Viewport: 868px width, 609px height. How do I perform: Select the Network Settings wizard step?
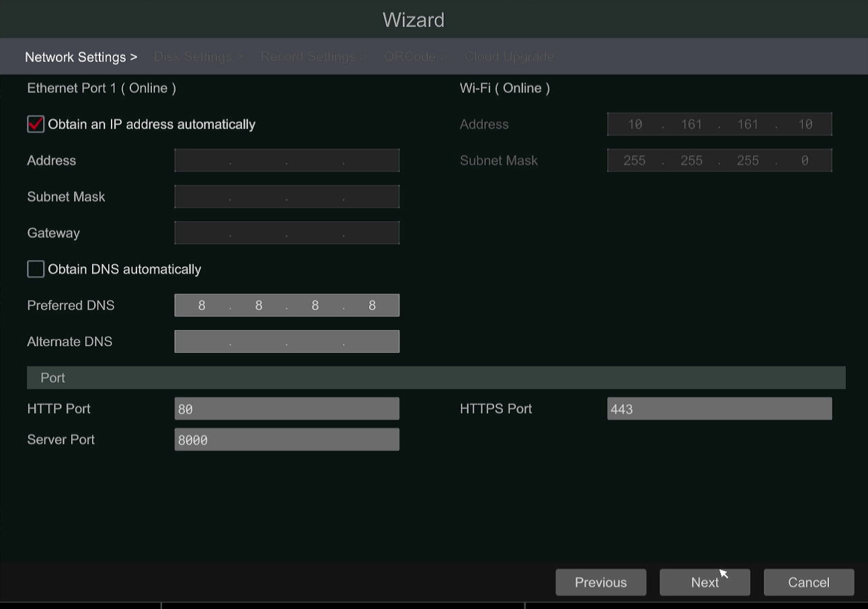click(81, 57)
